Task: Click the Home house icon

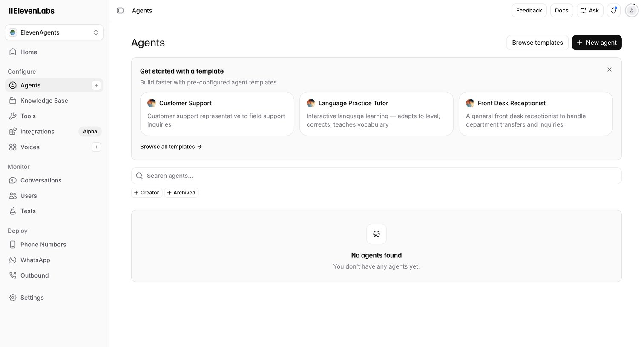Action: [x=13, y=52]
